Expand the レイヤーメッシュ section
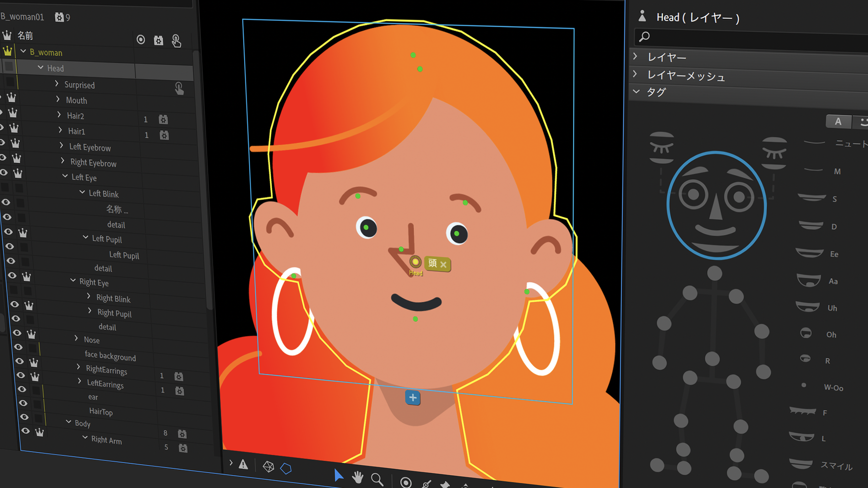This screenshot has height=488, width=868. [x=636, y=74]
